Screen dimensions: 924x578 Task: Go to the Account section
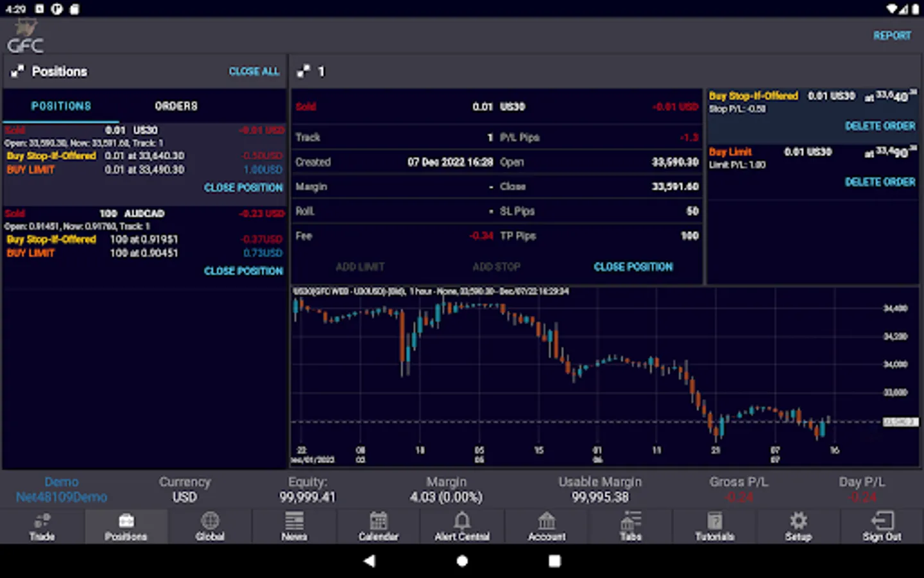[547, 527]
